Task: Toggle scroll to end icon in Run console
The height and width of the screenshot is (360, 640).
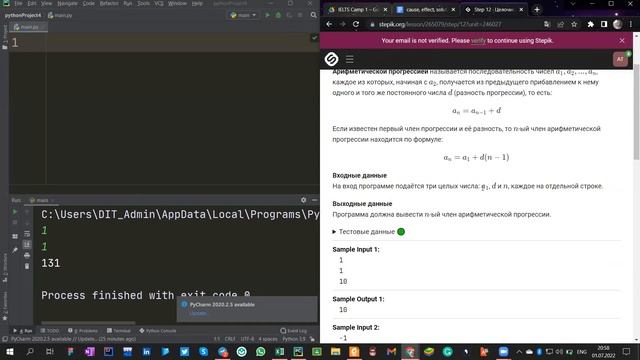Action: [27, 244]
